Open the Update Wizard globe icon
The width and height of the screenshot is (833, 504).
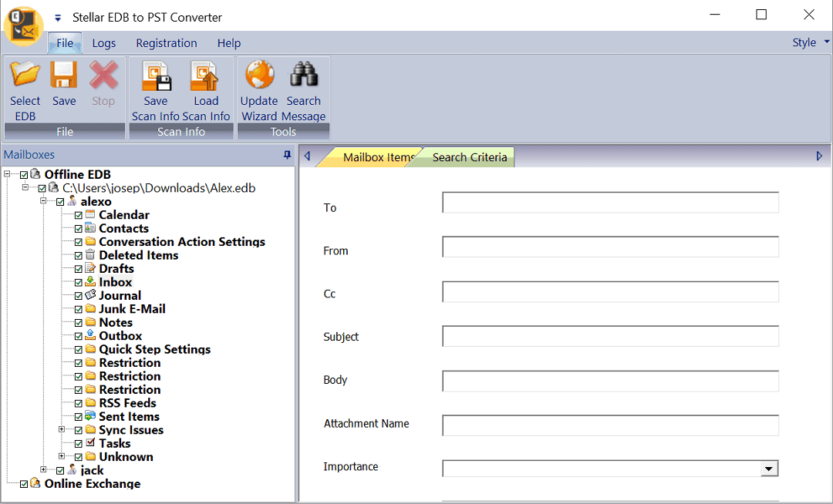[259, 74]
